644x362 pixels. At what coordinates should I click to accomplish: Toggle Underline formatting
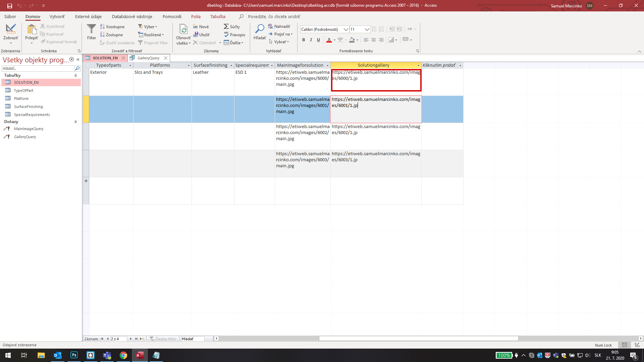click(x=318, y=40)
